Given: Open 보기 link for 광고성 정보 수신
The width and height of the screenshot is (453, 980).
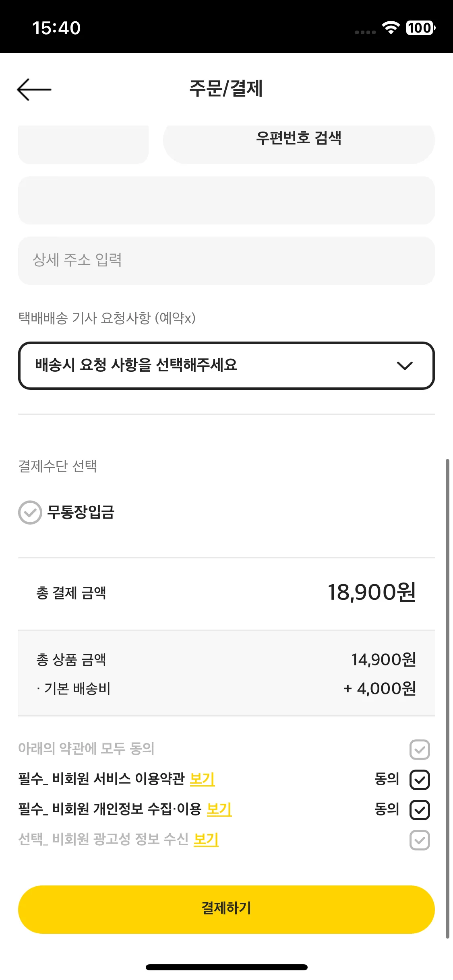Looking at the screenshot, I should (206, 839).
